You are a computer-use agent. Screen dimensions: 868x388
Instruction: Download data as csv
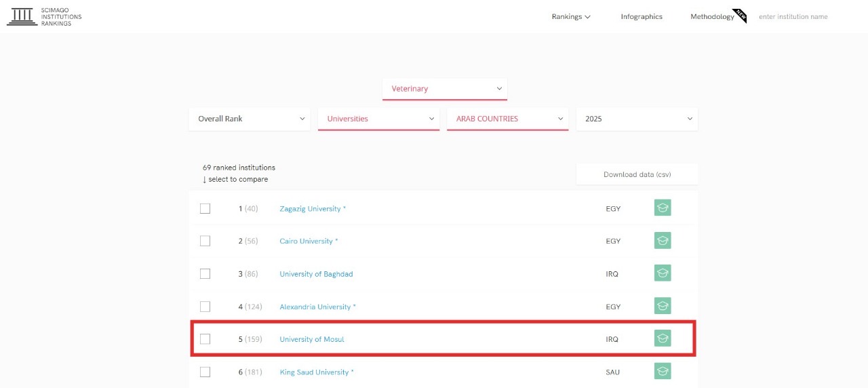pyautogui.click(x=637, y=174)
